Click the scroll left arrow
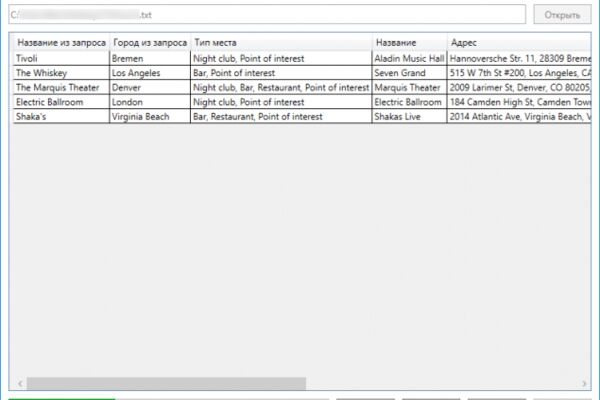Image resolution: width=600 pixels, height=400 pixels. [20, 383]
